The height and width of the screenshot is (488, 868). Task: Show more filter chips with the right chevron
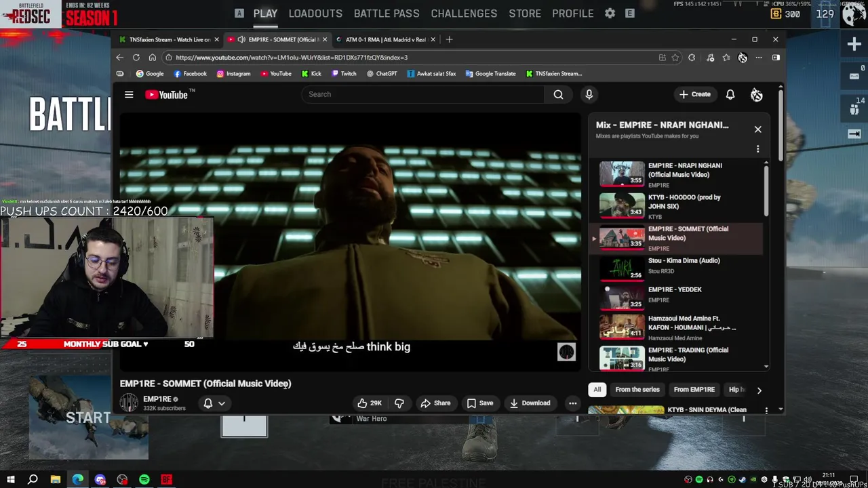[x=759, y=390]
